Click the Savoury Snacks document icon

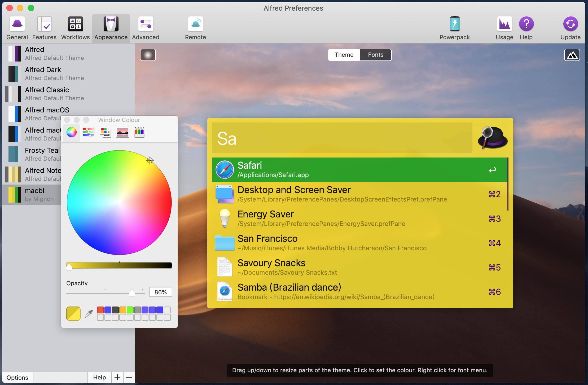coord(225,267)
